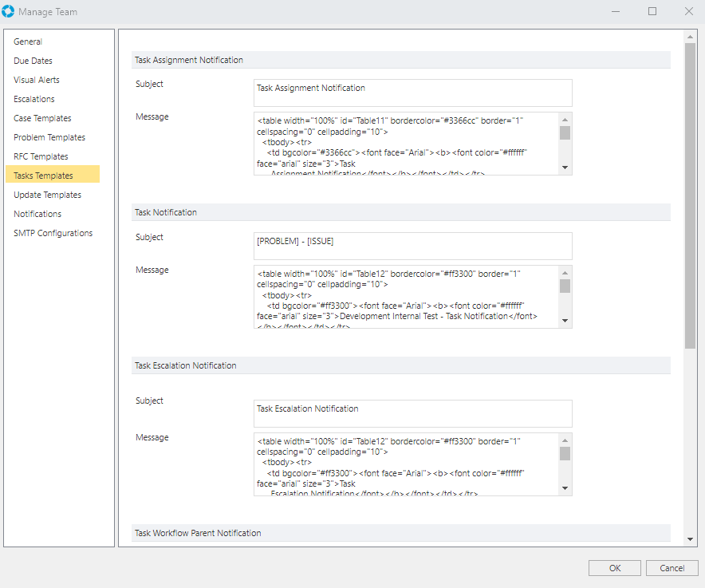Click the main panel scroll-down arrow
Viewport: 705px width, 588px height.
click(x=690, y=539)
